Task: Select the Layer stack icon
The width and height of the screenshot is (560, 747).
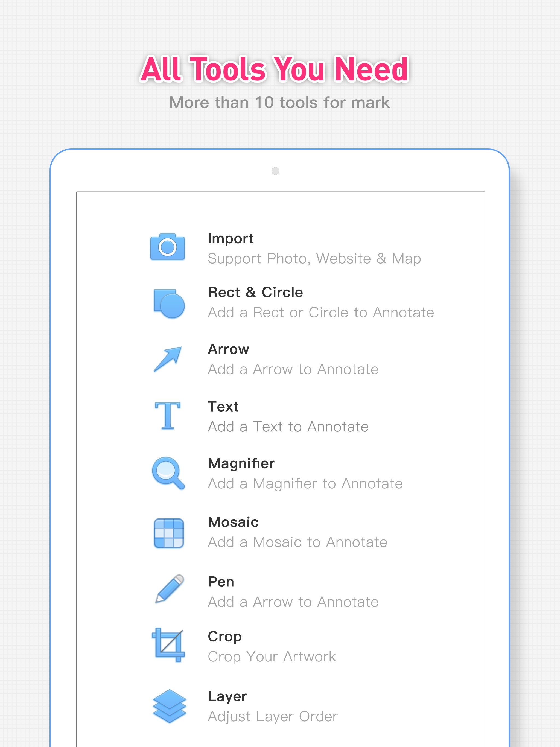Action: pos(169,706)
